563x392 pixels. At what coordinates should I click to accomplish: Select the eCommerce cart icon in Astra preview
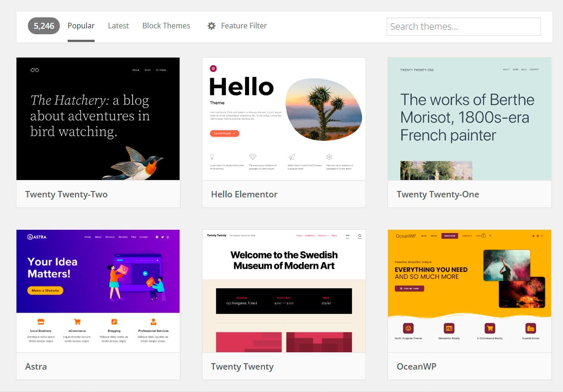tap(77, 321)
